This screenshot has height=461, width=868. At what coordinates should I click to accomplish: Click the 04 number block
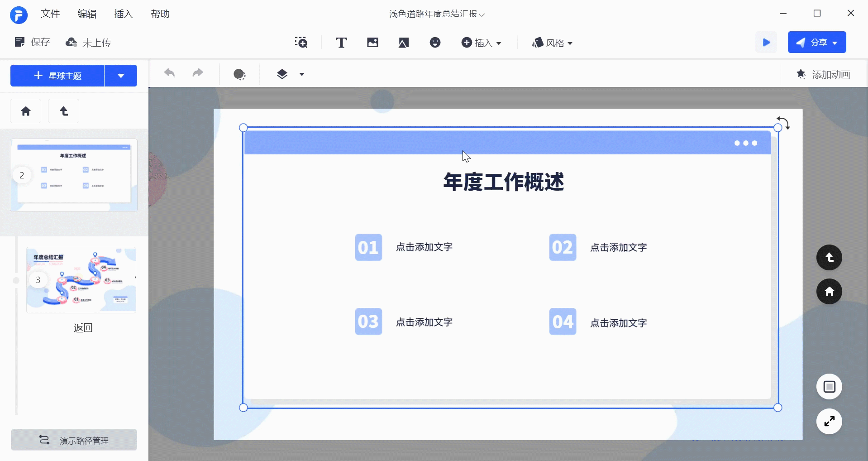[x=563, y=322]
